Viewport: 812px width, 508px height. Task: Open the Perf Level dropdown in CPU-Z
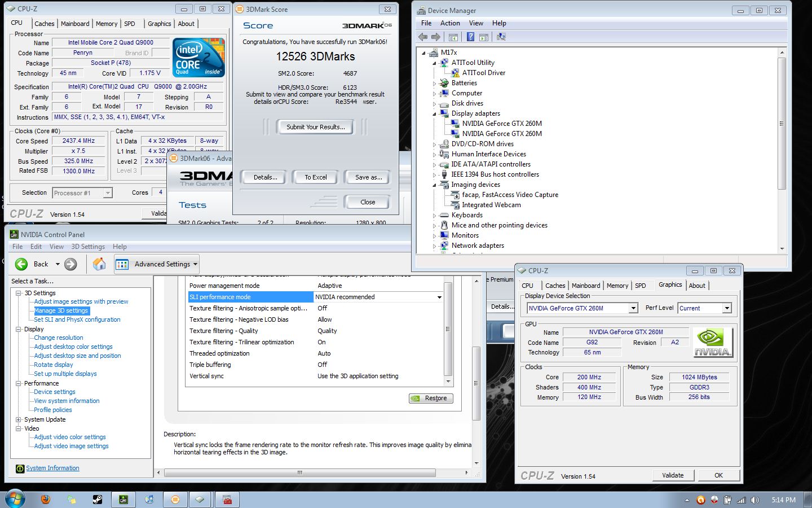click(x=727, y=308)
